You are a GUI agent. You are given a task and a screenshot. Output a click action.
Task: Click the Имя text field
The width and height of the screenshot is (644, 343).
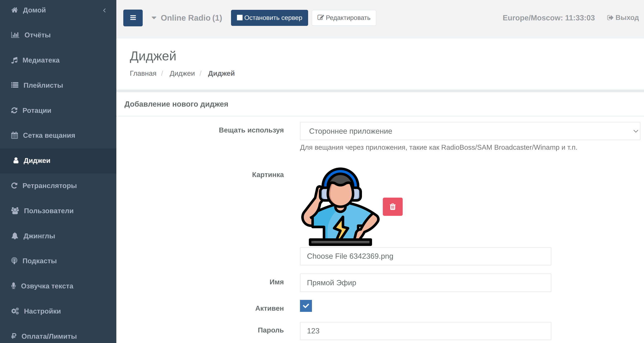point(425,283)
